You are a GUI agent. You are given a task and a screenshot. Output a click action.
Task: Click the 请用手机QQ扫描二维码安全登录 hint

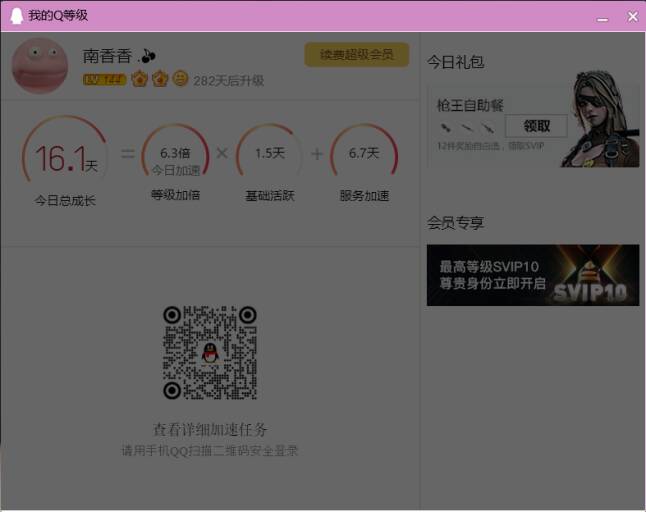pyautogui.click(x=210, y=451)
